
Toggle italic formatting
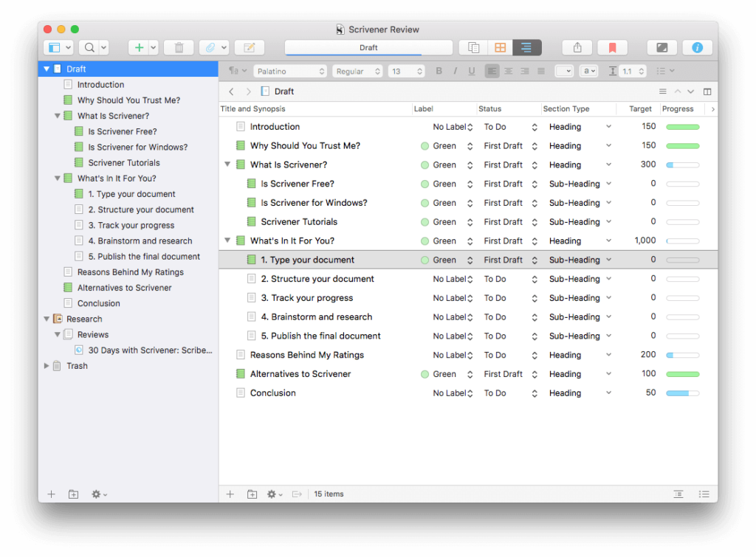pyautogui.click(x=454, y=71)
